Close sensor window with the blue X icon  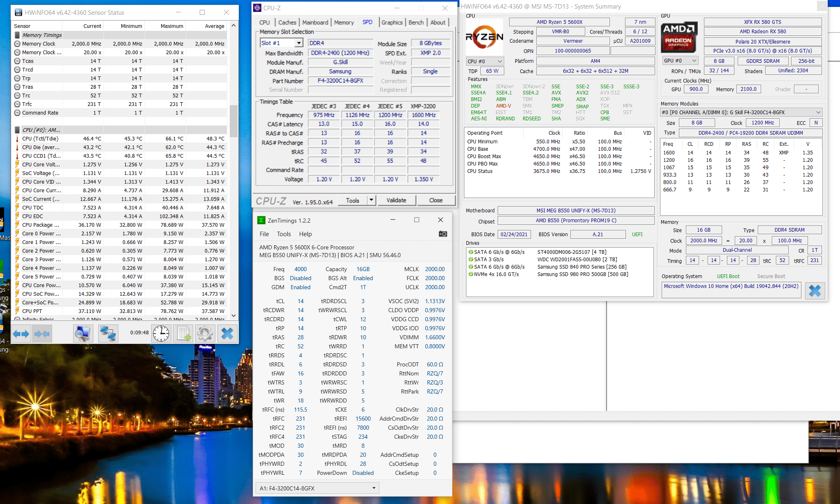click(x=227, y=333)
